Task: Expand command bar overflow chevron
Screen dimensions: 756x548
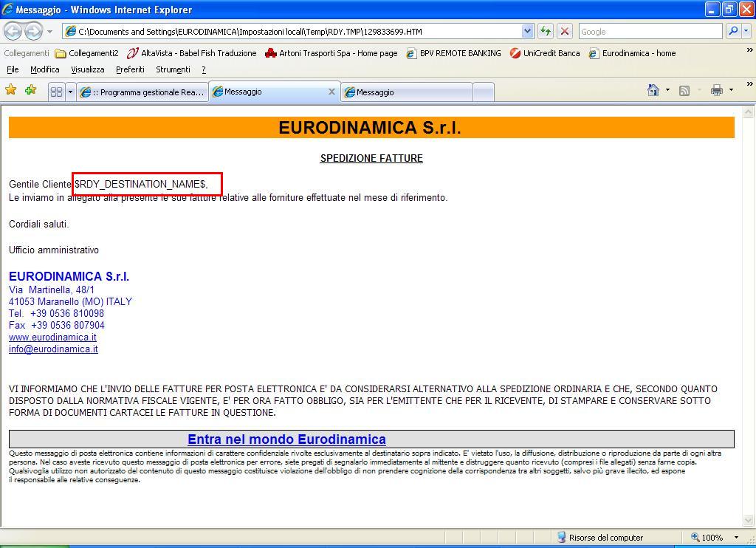Action: coord(750,84)
